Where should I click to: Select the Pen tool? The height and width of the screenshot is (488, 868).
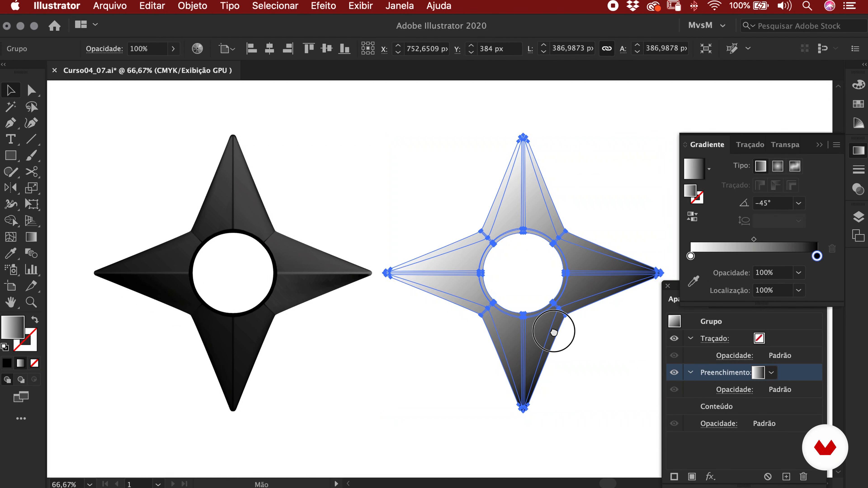click(11, 123)
